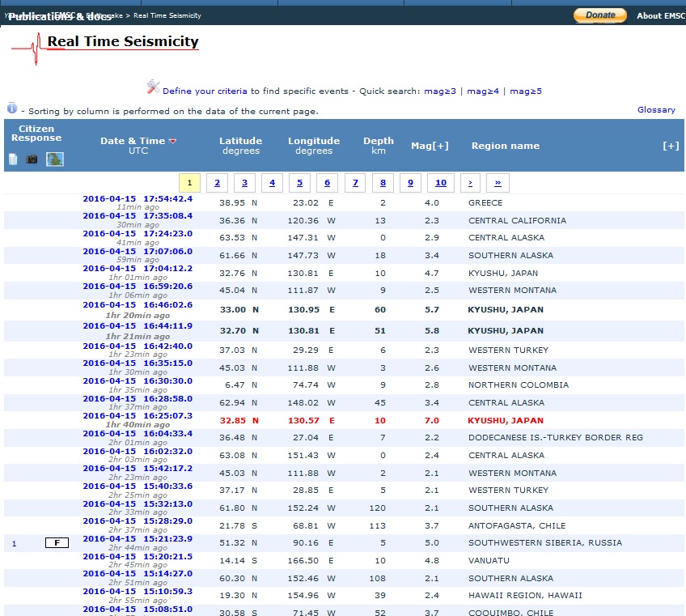Click the red sort arrow next to Date & Time
This screenshot has height=616, width=686.
pyautogui.click(x=172, y=141)
